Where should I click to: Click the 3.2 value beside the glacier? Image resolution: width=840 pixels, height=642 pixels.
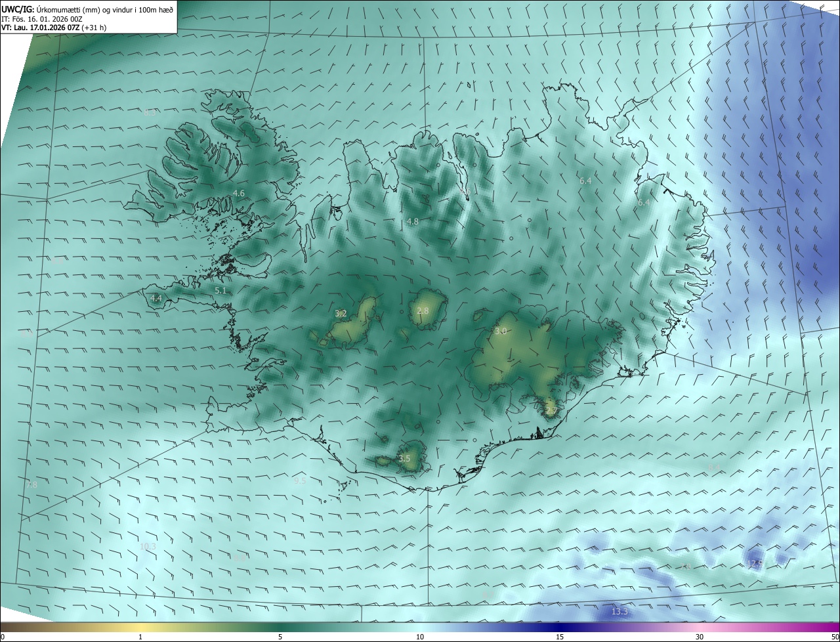[x=341, y=314]
